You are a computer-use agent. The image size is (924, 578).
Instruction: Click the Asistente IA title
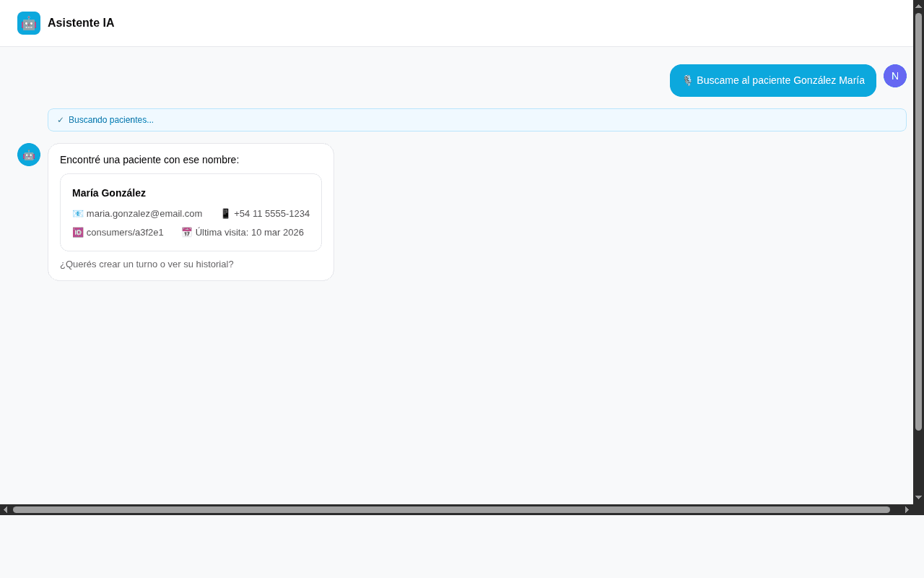(x=81, y=23)
